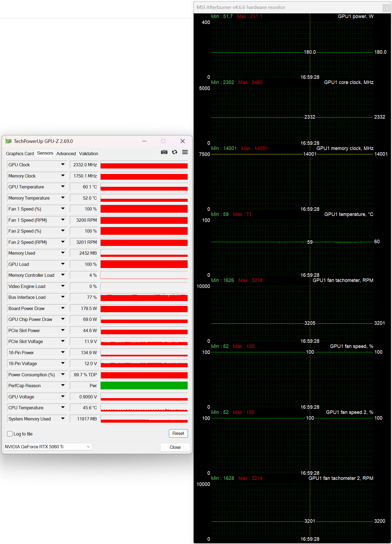This screenshot has height=544, width=392.
Task: Minimize the GPU-Z window
Action: click(x=145, y=141)
